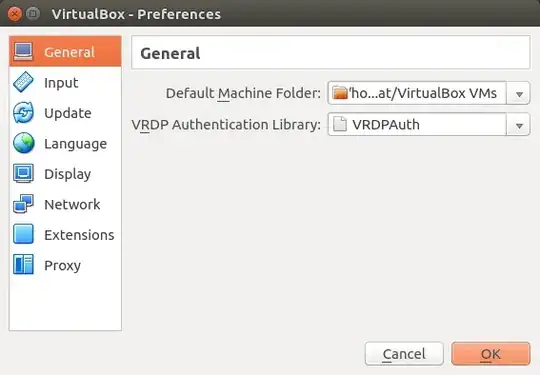Click the twin-computers Network icon

click(x=23, y=204)
